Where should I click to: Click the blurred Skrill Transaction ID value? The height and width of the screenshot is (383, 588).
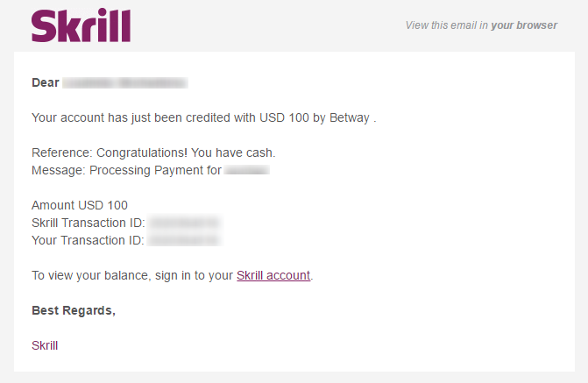183,223
